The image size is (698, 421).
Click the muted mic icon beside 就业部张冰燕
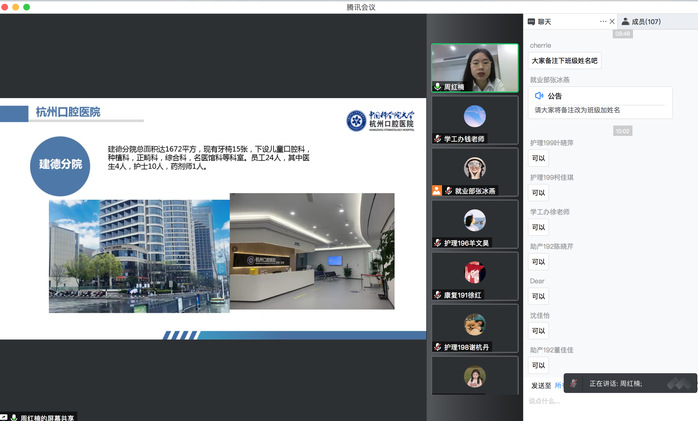[x=449, y=190]
